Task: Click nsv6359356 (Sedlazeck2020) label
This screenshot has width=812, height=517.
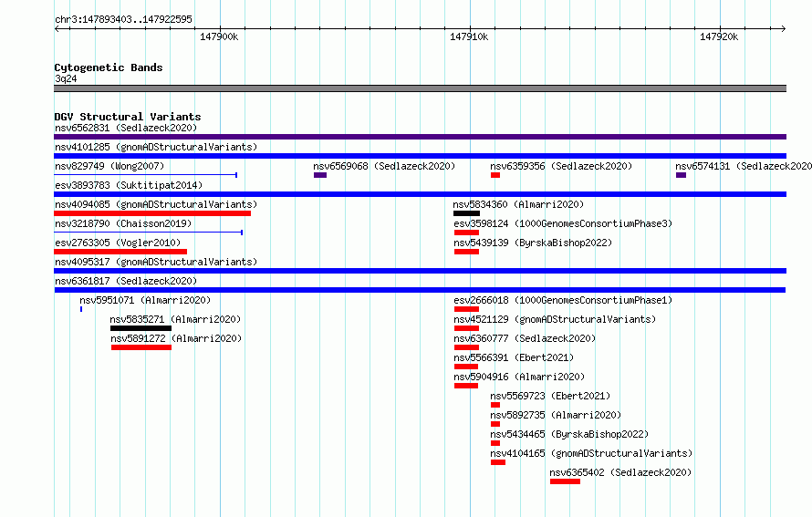Action: coord(561,166)
